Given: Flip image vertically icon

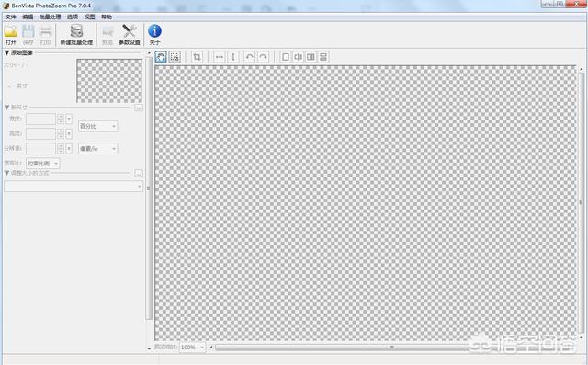Looking at the screenshot, I should 232,57.
